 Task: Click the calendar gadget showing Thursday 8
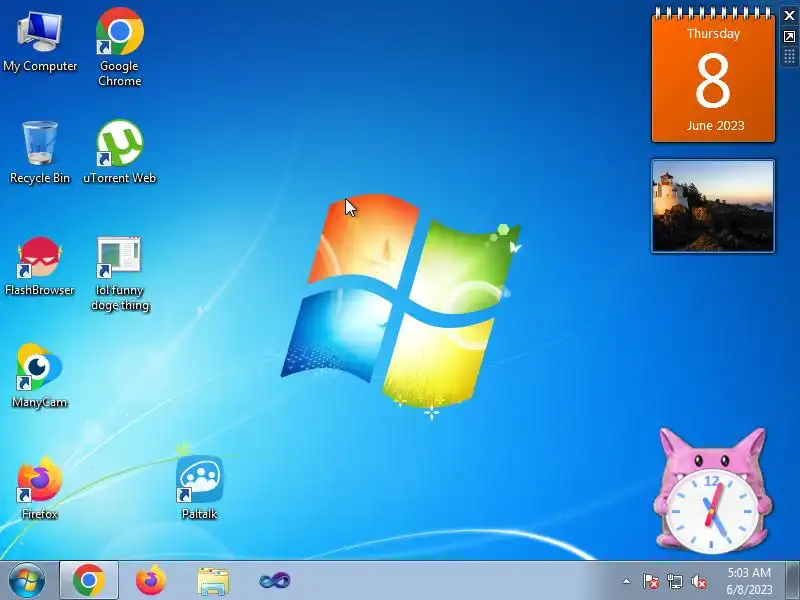tap(713, 76)
